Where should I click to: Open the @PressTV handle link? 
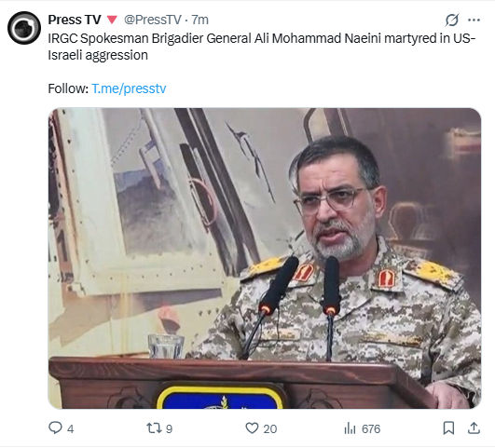(x=153, y=20)
